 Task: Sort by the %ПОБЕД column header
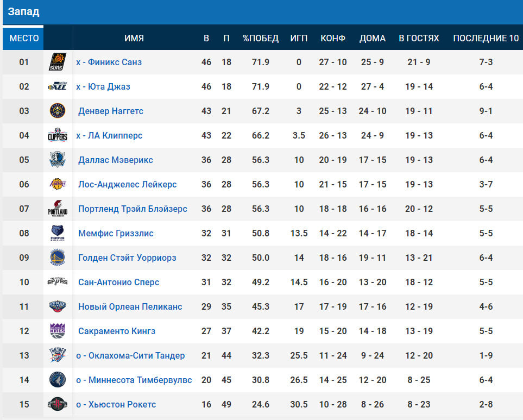pos(261,39)
